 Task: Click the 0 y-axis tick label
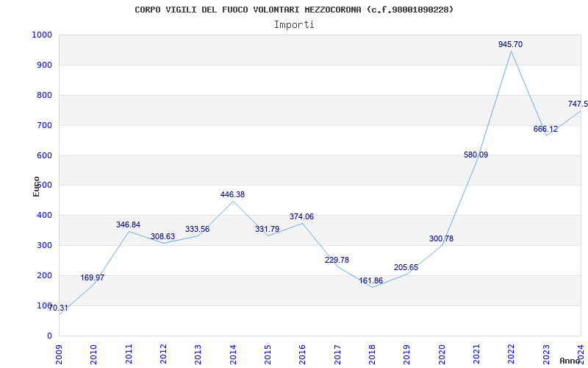(49, 336)
